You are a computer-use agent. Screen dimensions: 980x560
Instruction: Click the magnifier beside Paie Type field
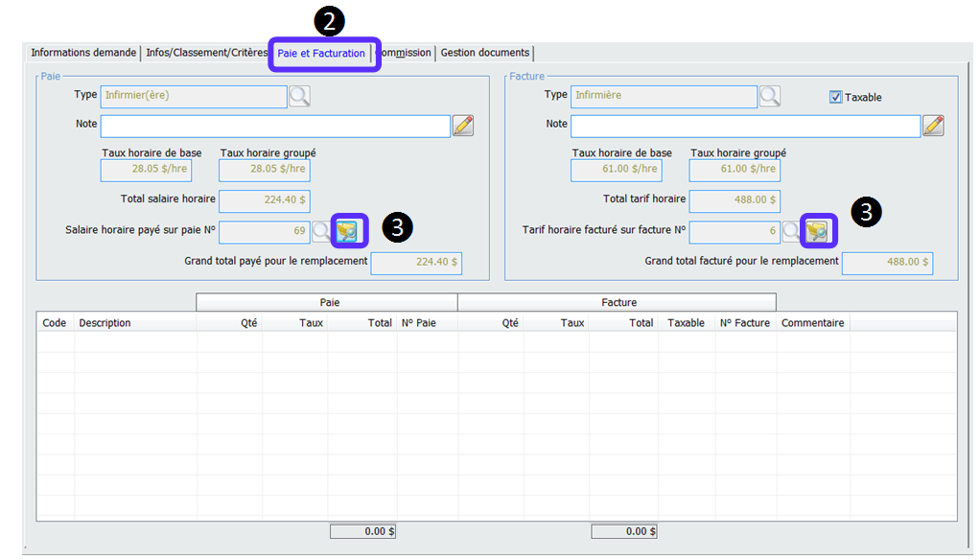click(x=299, y=96)
